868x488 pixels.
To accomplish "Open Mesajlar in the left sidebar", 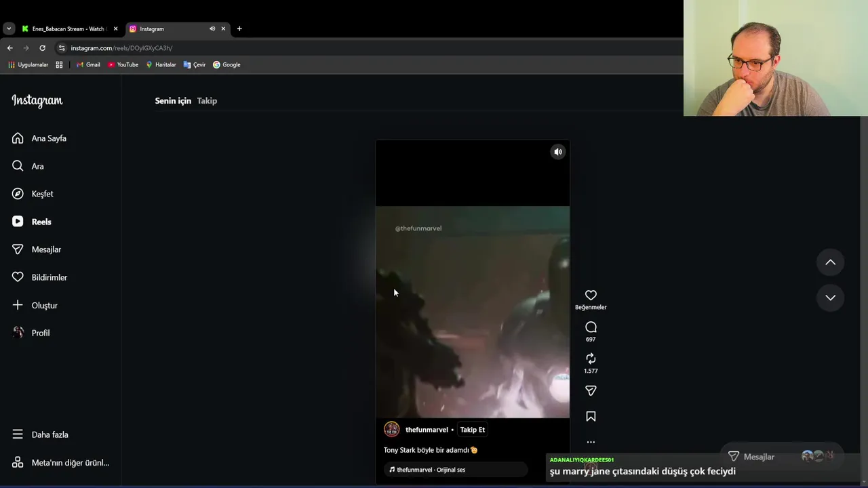I will tap(37, 249).
